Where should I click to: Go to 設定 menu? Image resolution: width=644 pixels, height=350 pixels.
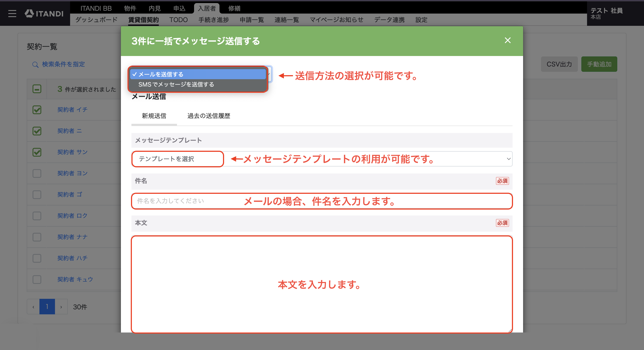(421, 20)
